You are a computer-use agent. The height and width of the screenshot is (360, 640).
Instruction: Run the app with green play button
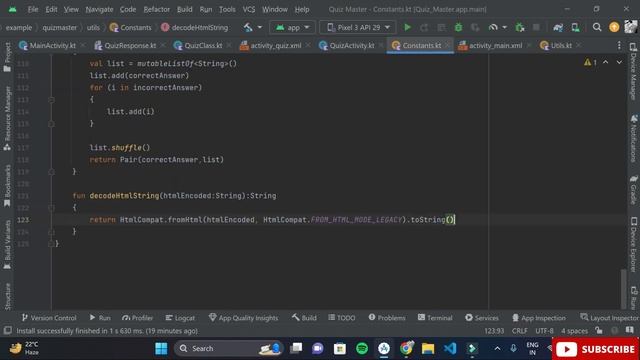tap(407, 27)
